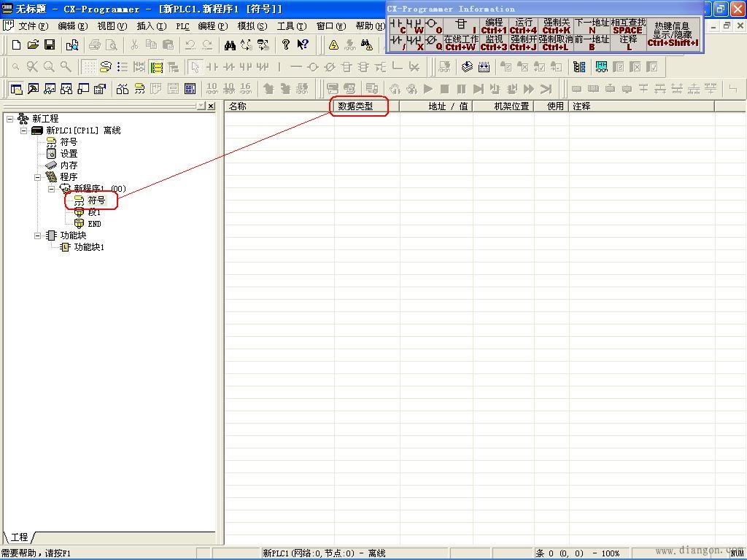This screenshot has width=747, height=560.
Task: Click the 名称 column header
Action: [x=238, y=106]
